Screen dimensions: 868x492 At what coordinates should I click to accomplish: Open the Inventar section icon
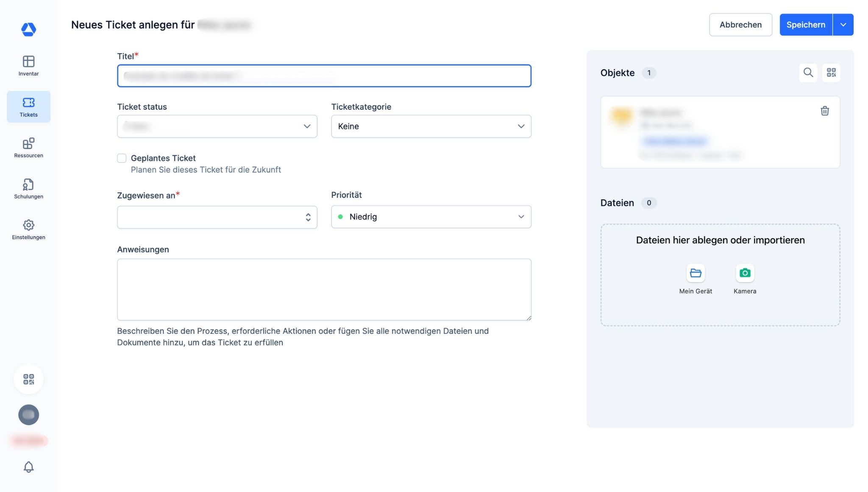pyautogui.click(x=28, y=62)
